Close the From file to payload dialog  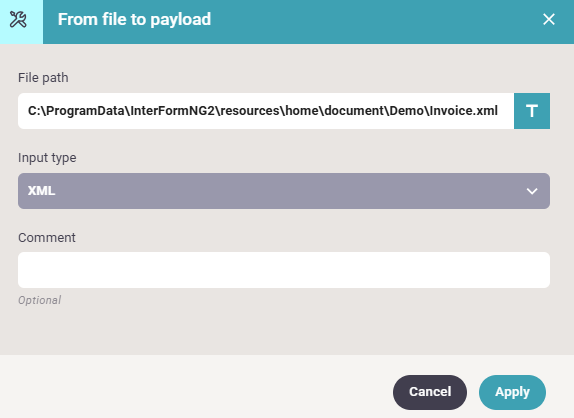[549, 19]
